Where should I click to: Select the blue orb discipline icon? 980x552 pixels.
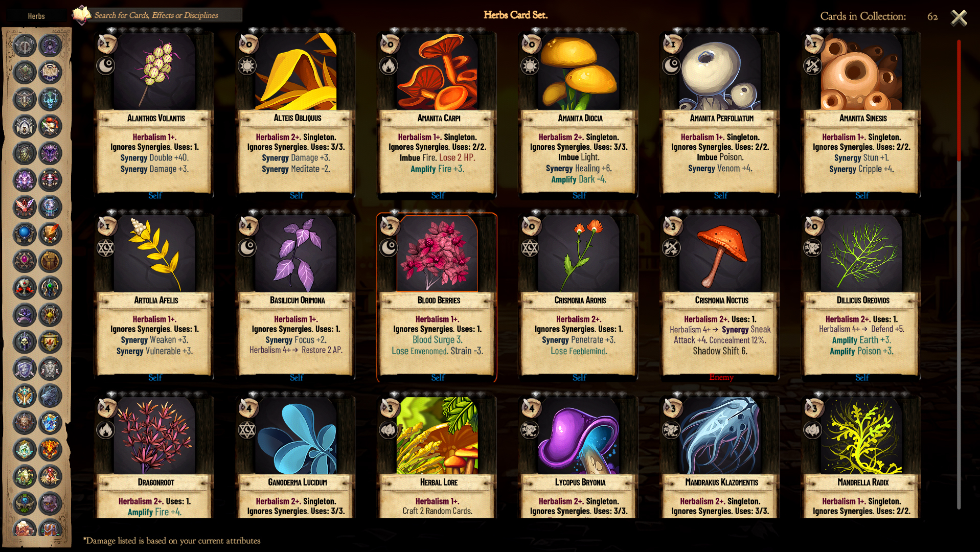(24, 234)
